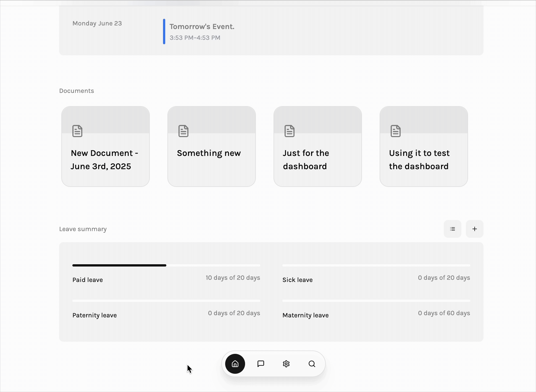
Task: Select Tomorrow's Event. calendar entry
Action: [202, 27]
